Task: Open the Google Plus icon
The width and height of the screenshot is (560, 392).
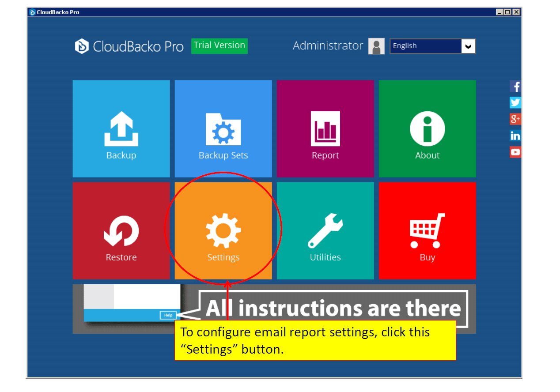Action: [515, 119]
